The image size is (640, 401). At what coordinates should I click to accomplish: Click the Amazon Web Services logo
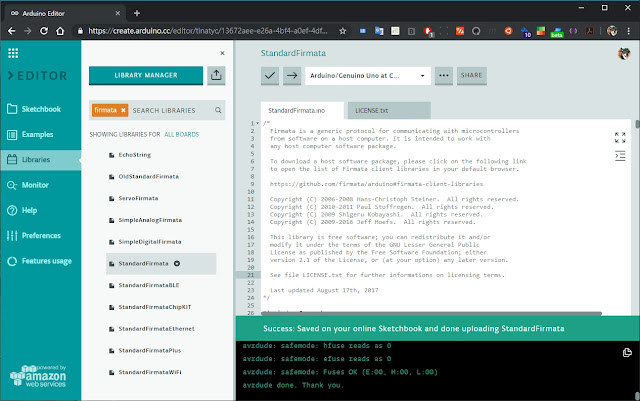(x=38, y=376)
